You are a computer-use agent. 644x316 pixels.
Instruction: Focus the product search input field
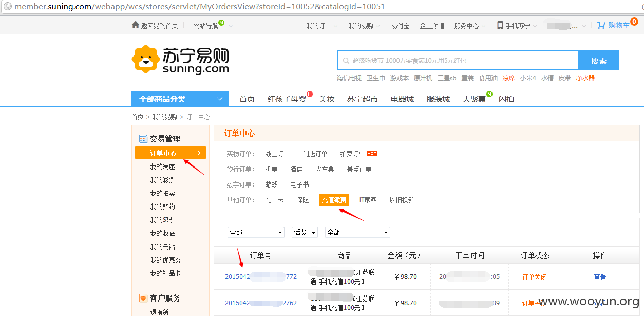tap(458, 61)
